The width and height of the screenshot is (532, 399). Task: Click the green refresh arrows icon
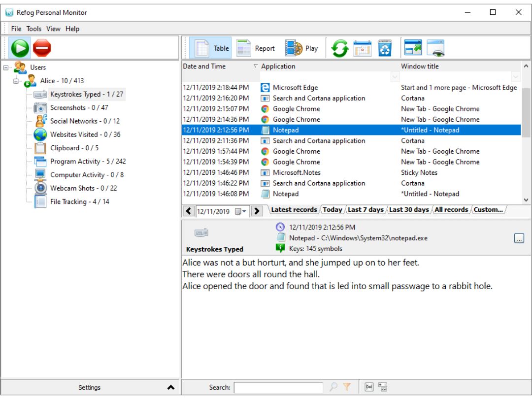[x=340, y=48]
